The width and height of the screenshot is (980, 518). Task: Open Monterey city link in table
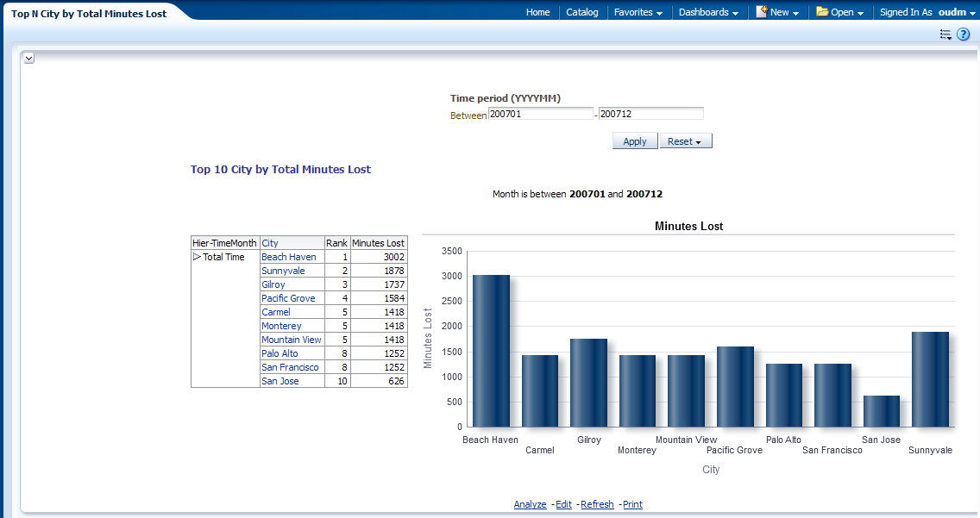(x=281, y=325)
